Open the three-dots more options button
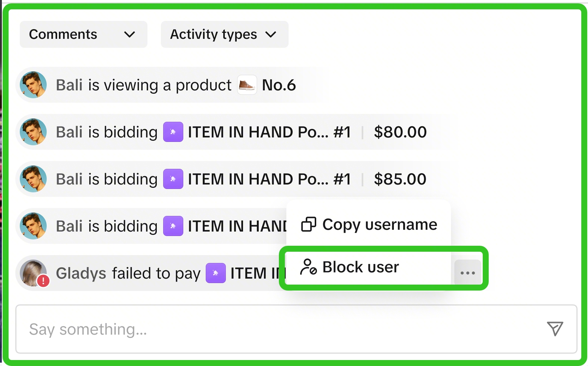 (x=468, y=273)
